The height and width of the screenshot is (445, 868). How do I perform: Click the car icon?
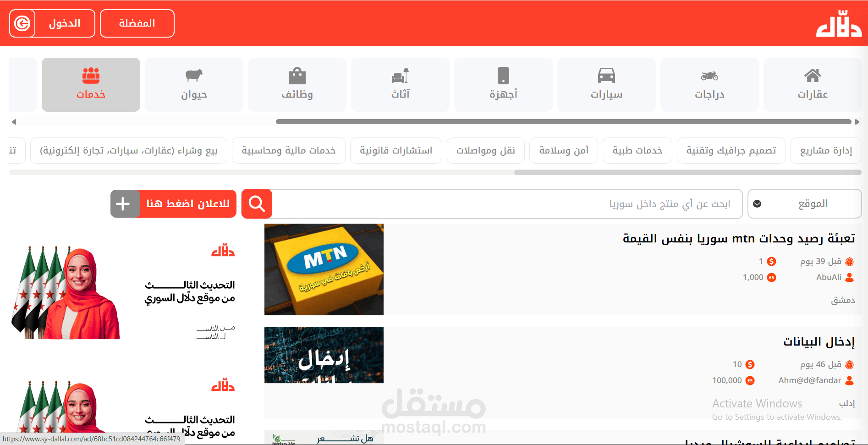tap(606, 76)
